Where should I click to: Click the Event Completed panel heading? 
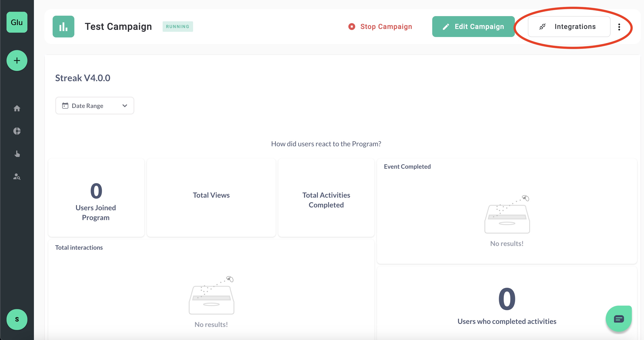[x=407, y=167]
